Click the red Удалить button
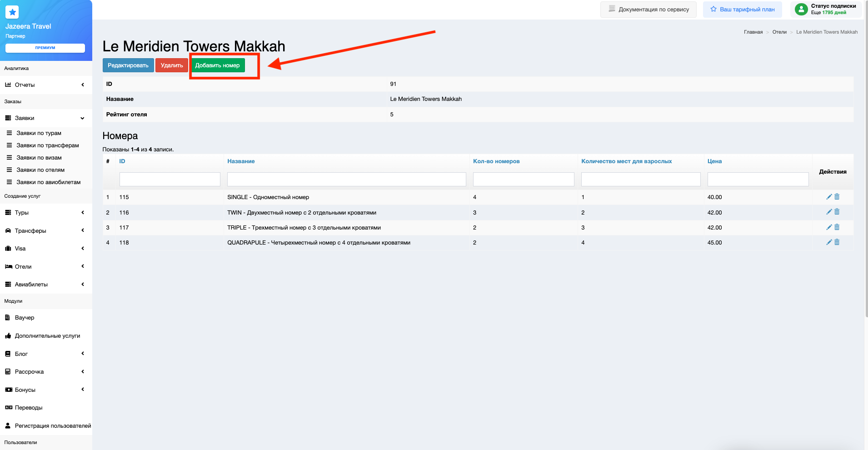The image size is (868, 450). click(x=172, y=65)
